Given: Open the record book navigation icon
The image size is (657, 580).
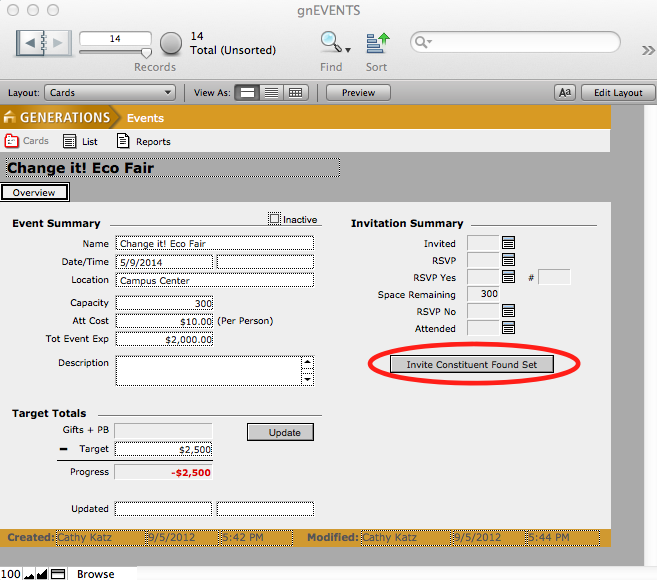Looking at the screenshot, I should (x=45, y=43).
